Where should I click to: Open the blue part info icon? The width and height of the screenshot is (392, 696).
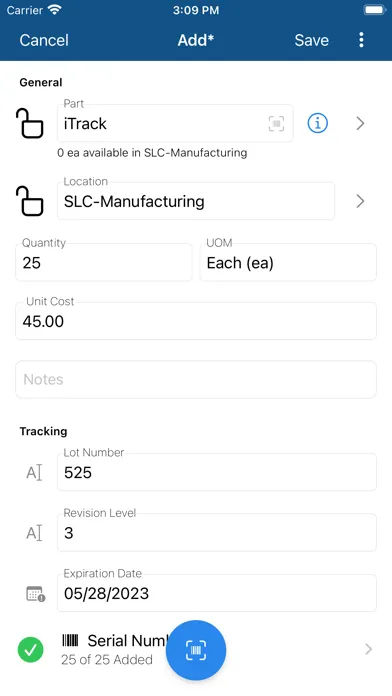click(317, 123)
